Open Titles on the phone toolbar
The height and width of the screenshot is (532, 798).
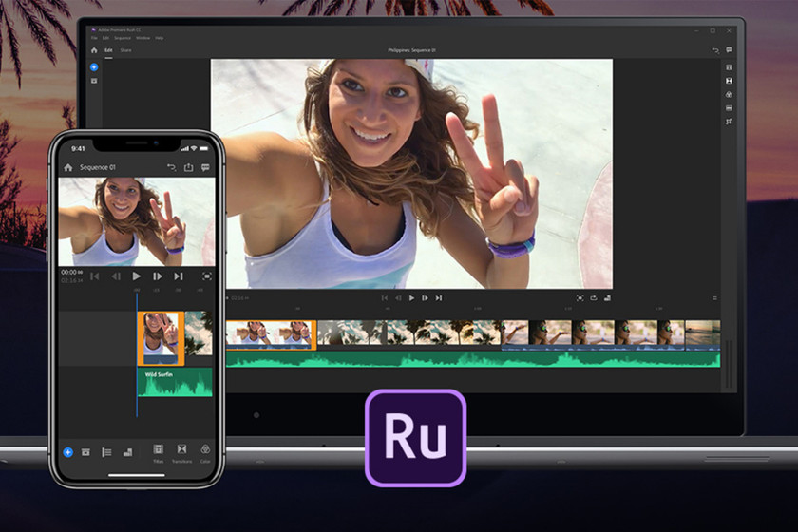click(159, 453)
